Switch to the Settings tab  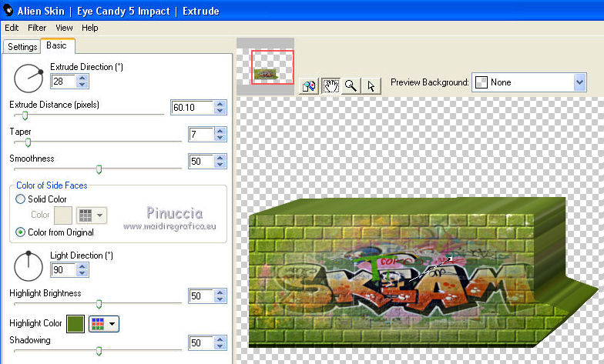[22, 46]
